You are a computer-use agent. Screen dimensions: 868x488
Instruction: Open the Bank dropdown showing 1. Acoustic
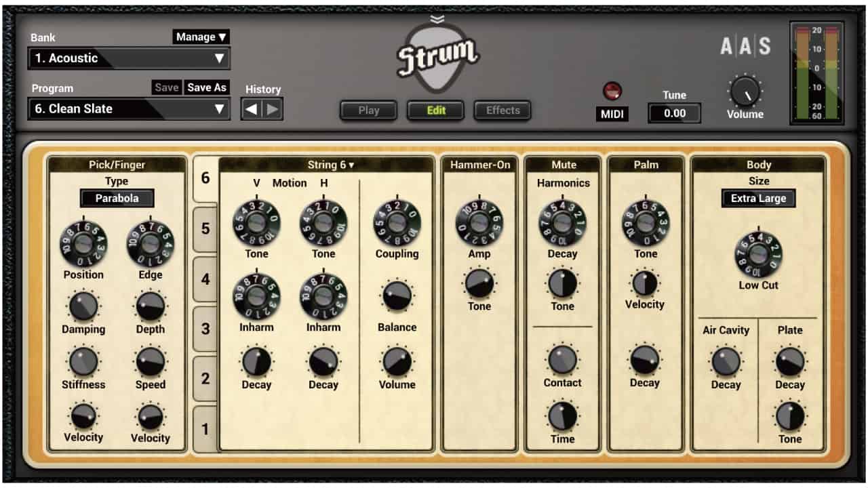[129, 58]
